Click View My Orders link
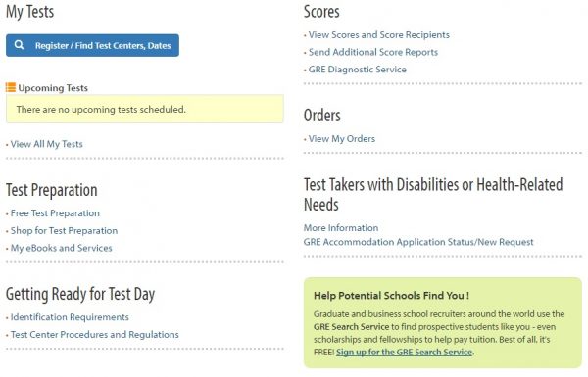The image size is (588, 377). [x=342, y=139]
